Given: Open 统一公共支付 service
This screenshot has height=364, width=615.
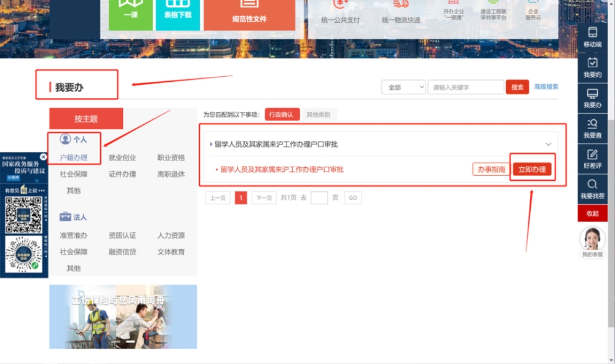Looking at the screenshot, I should [x=340, y=12].
